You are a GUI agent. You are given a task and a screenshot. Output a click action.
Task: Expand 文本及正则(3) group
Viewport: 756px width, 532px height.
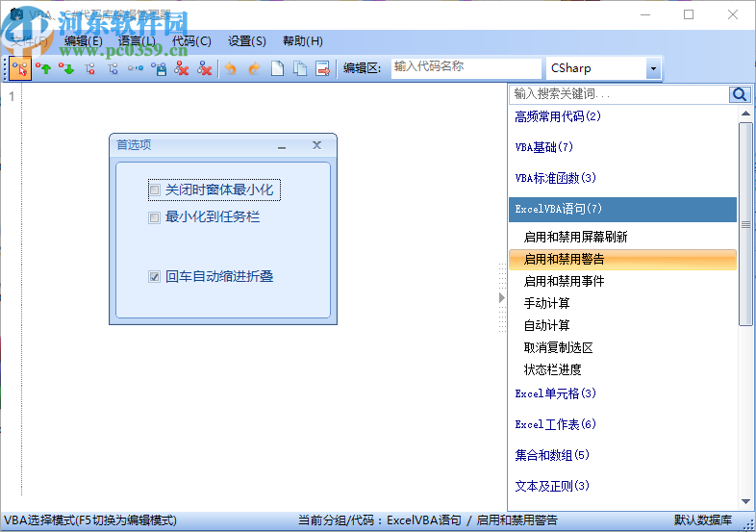tap(552, 486)
